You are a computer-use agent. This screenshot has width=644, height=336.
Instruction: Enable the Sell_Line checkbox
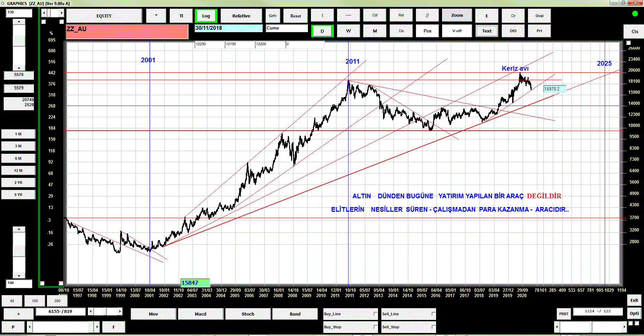click(433, 314)
